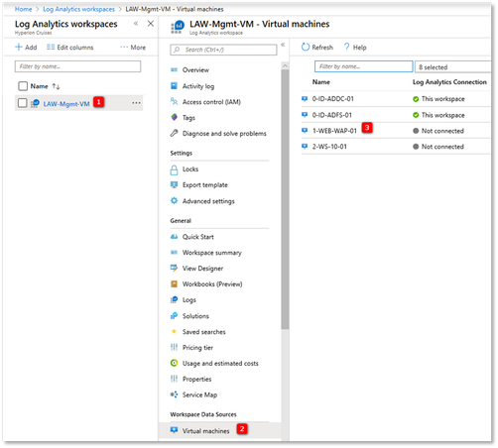Select Virtual machines under Workspace Data Sources
This screenshot has height=448, width=498.
click(x=205, y=431)
